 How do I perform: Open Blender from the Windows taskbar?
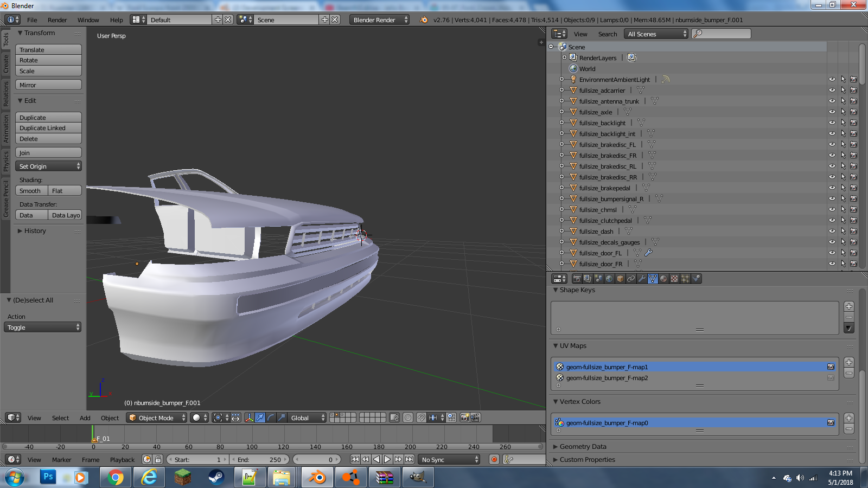(x=317, y=478)
